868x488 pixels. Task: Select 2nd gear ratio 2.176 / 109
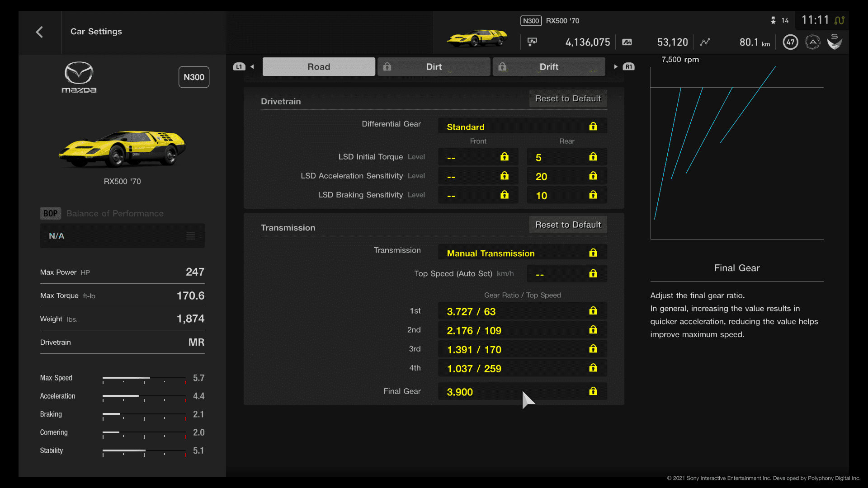click(523, 330)
